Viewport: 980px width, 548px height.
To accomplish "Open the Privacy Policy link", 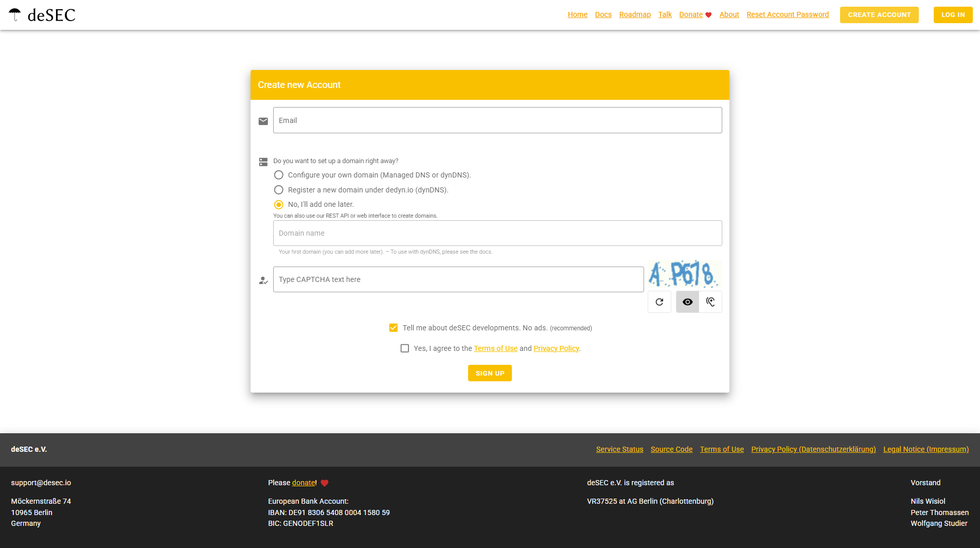I will 556,348.
